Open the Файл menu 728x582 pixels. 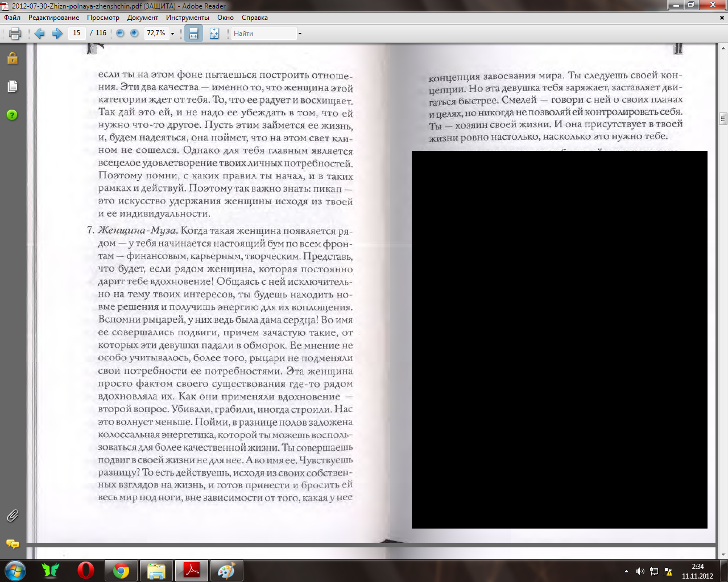(x=12, y=18)
